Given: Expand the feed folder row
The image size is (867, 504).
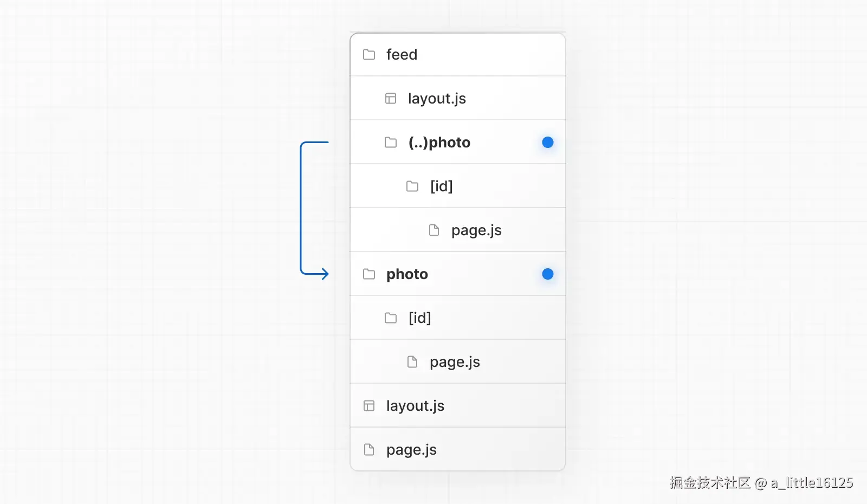Looking at the screenshot, I should point(402,55).
